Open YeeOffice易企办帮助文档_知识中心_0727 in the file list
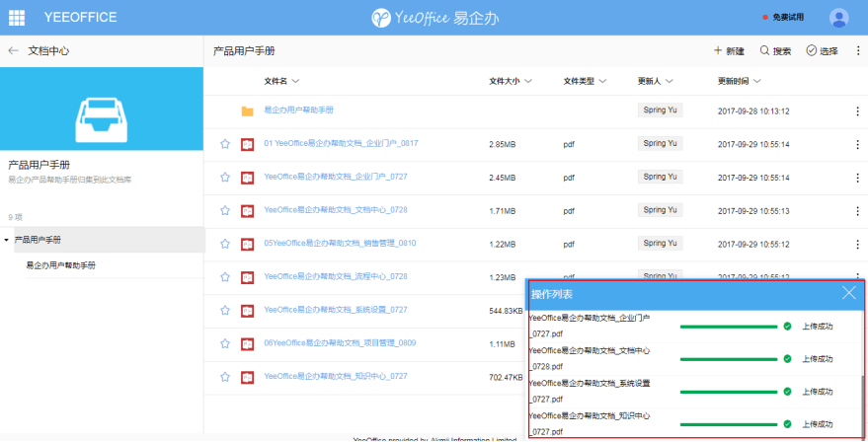 click(x=336, y=376)
